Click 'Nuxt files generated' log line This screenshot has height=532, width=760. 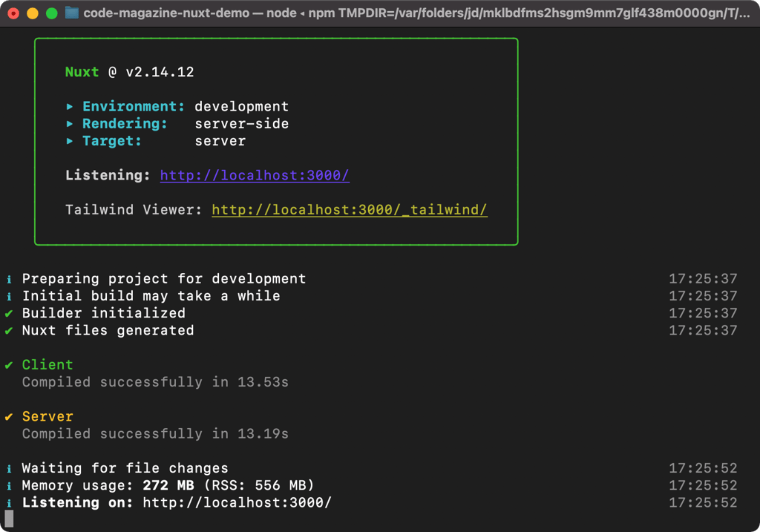click(108, 330)
